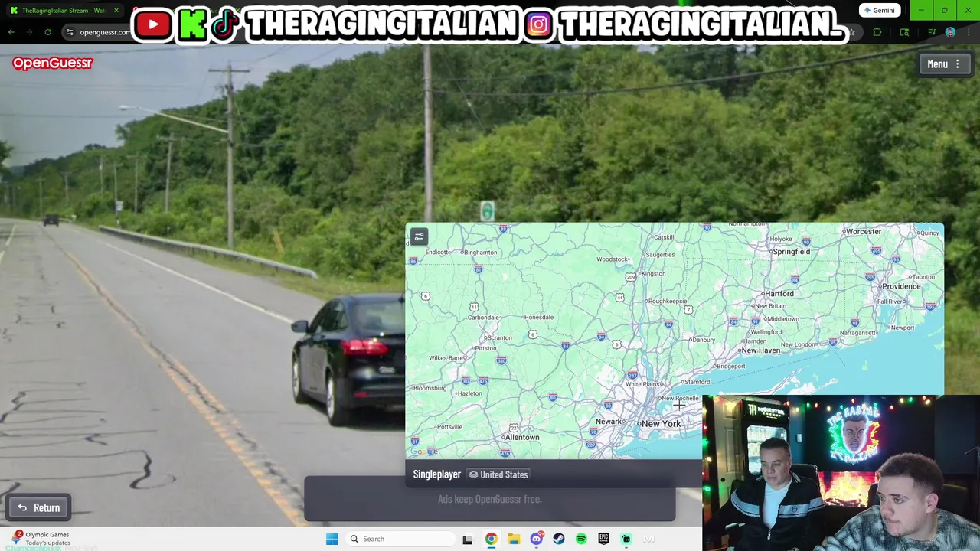
Task: Open Task View on the taskbar
Action: click(x=468, y=540)
